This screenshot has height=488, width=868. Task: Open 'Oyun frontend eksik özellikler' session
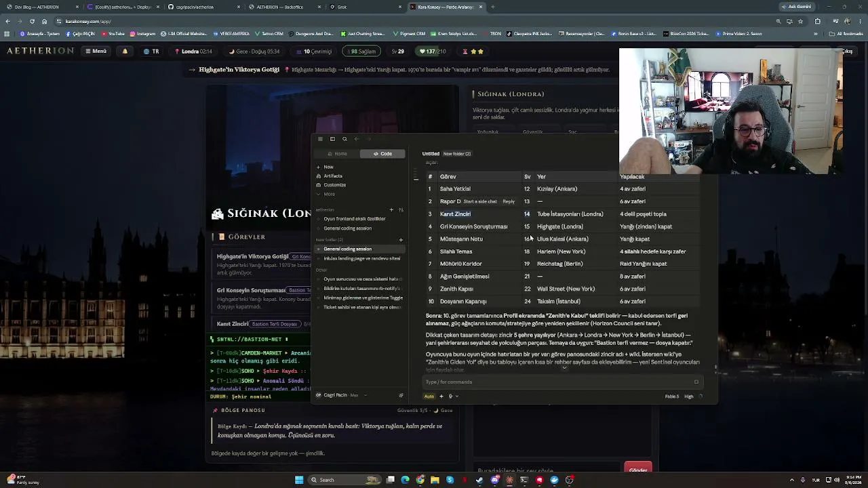[x=355, y=219]
